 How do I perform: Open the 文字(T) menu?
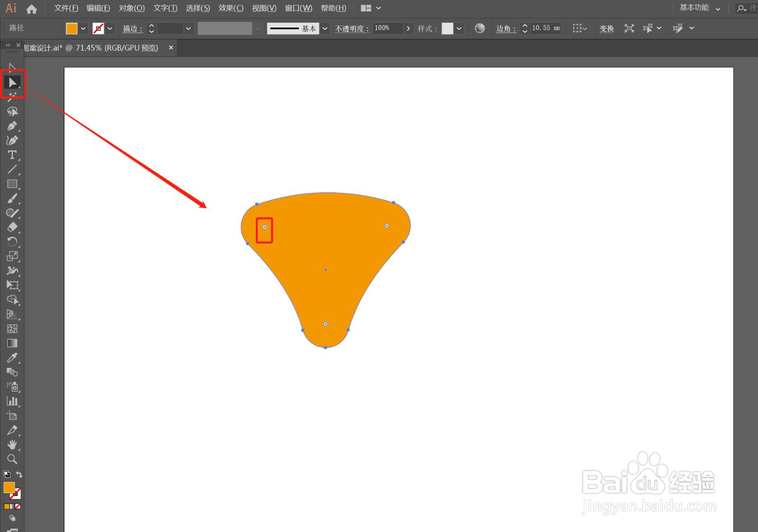coord(165,8)
